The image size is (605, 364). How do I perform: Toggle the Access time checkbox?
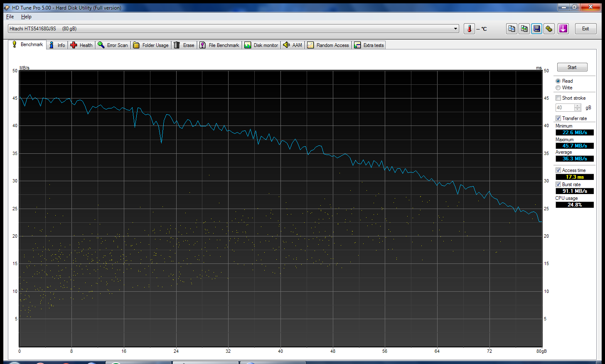coord(558,170)
